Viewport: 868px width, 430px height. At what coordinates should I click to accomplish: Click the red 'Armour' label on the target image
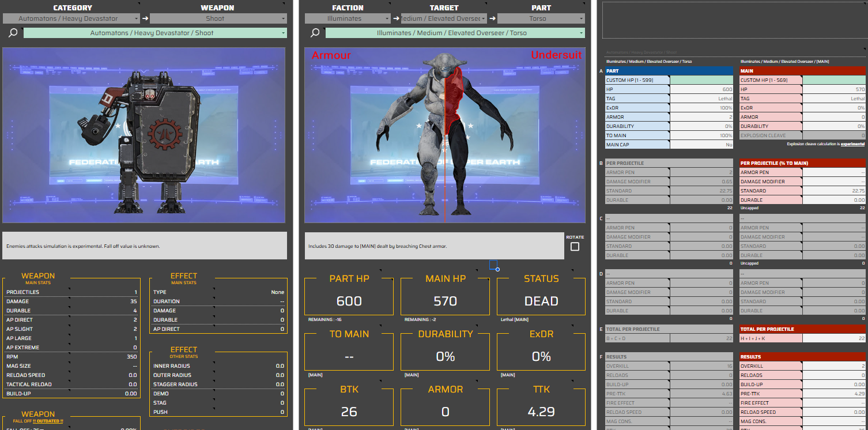point(331,55)
